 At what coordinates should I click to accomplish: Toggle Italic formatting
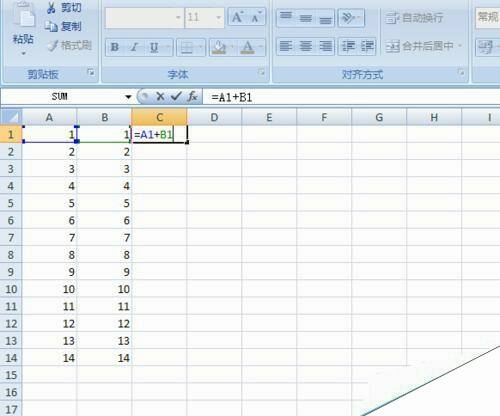(x=134, y=47)
